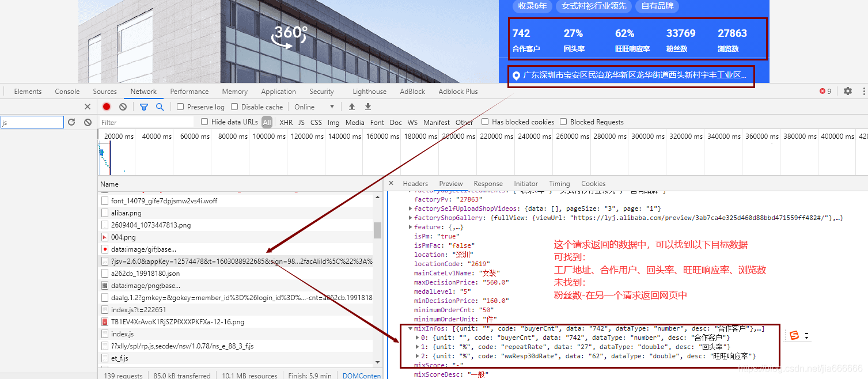This screenshot has width=868, height=379.
Task: Filter requests by Img type
Action: coord(333,122)
